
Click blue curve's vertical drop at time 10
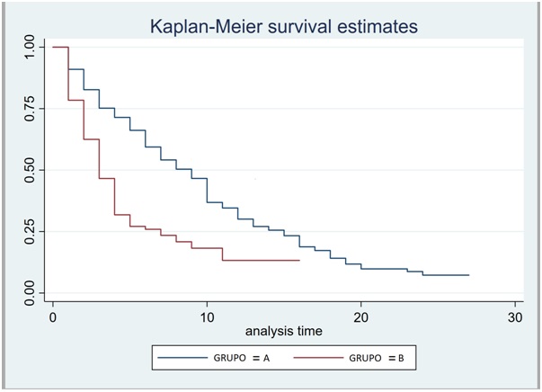pyautogui.click(x=208, y=190)
